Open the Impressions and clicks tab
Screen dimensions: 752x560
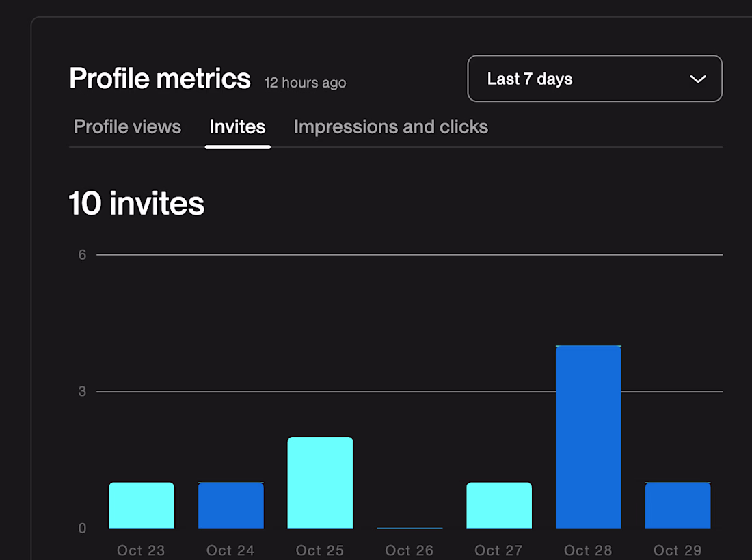[x=390, y=127]
